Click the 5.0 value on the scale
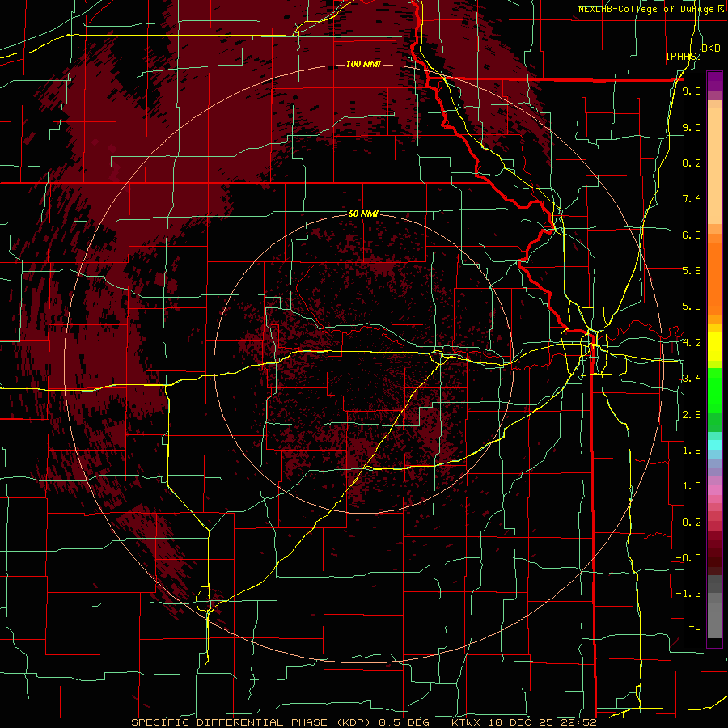Viewport: 728px width, 728px height. [x=692, y=307]
